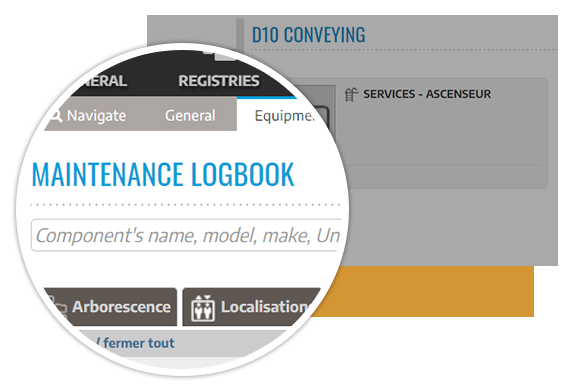Open the Equipment tab
Screen dimensions: 570x390
click(284, 116)
